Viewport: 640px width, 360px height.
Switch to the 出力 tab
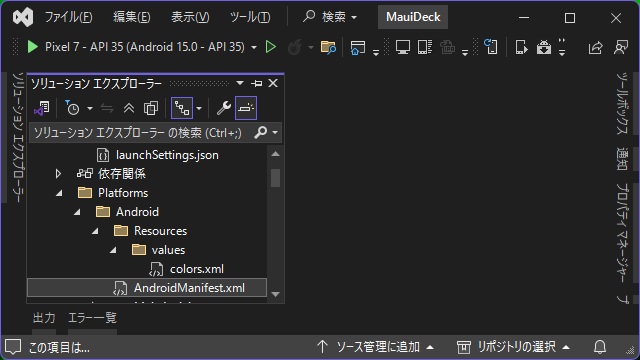(x=44, y=318)
